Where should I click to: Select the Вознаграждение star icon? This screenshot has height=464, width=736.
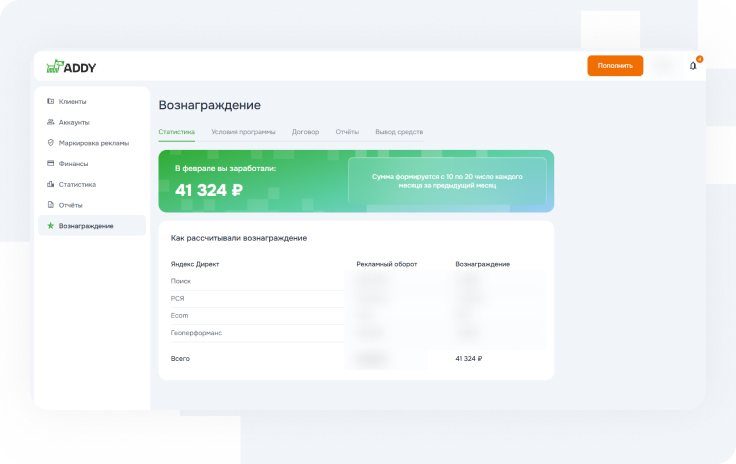tap(51, 226)
